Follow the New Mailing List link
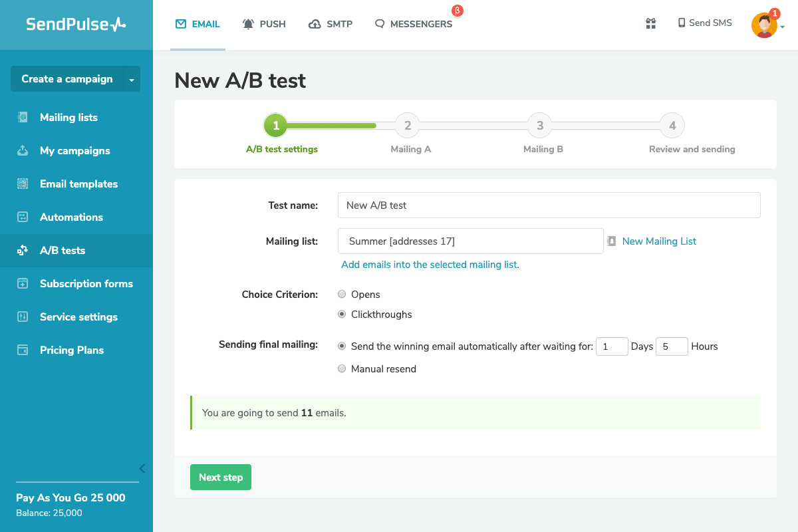 (659, 241)
